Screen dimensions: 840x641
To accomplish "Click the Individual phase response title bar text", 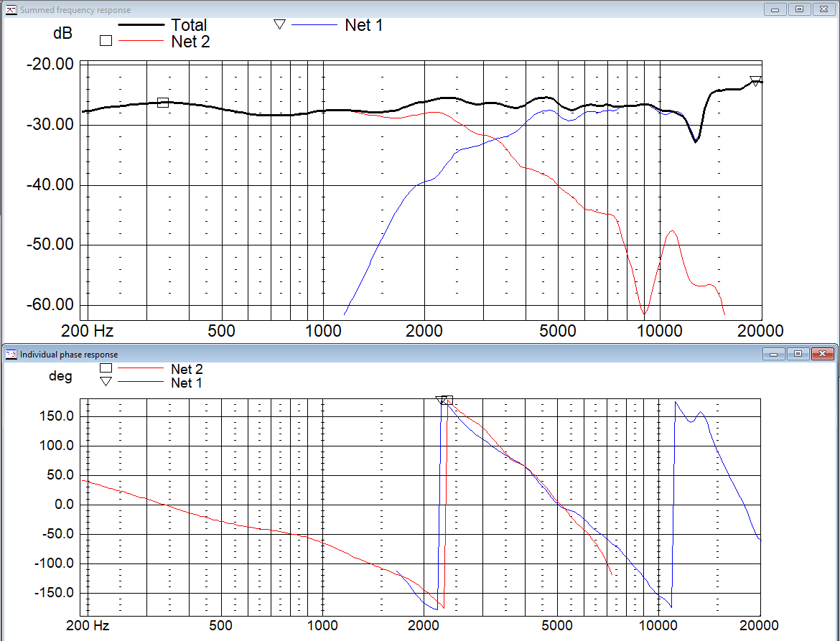I will [x=69, y=354].
